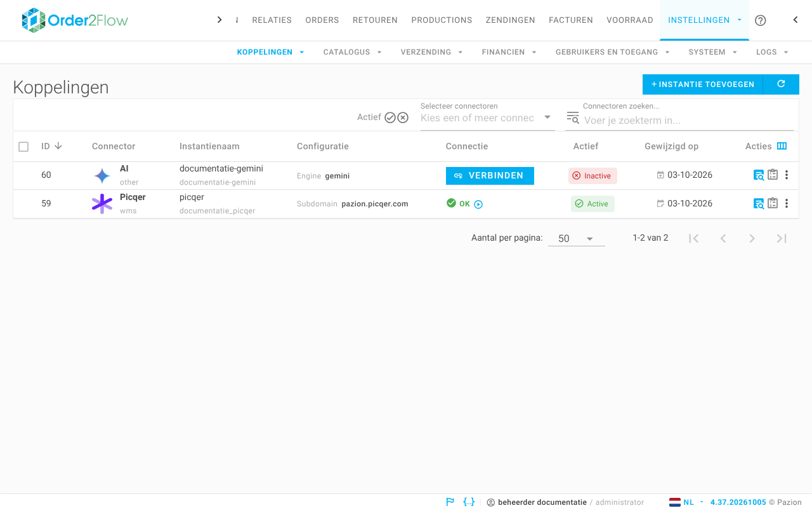Go to next page of the table
812x508 pixels.
[x=752, y=238]
